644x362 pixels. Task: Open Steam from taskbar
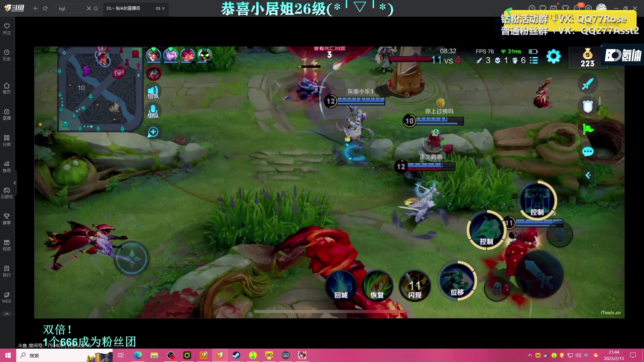236,355
